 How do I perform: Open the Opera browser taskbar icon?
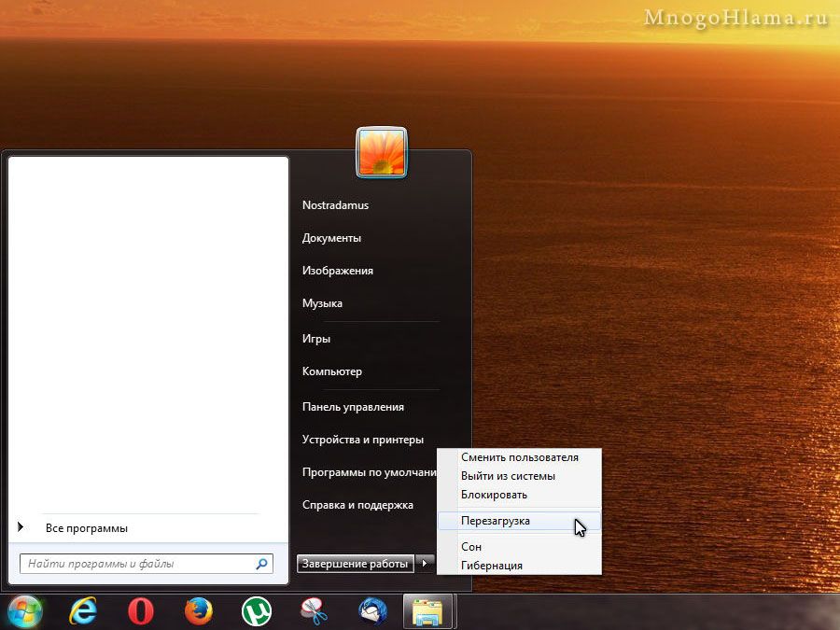coord(141,611)
